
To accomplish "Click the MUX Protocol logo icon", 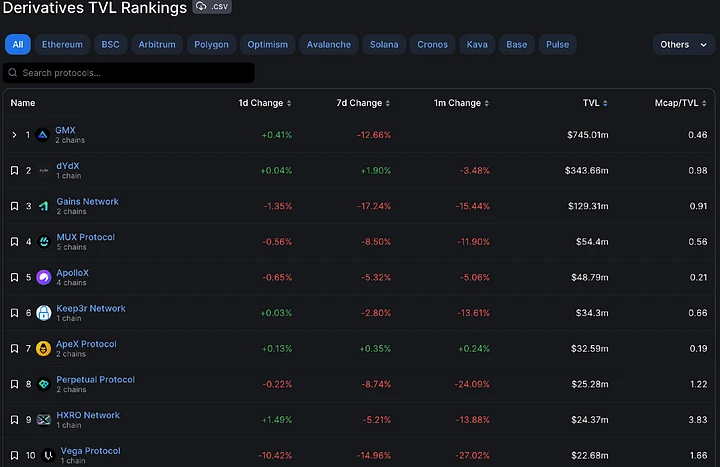I will tap(44, 242).
